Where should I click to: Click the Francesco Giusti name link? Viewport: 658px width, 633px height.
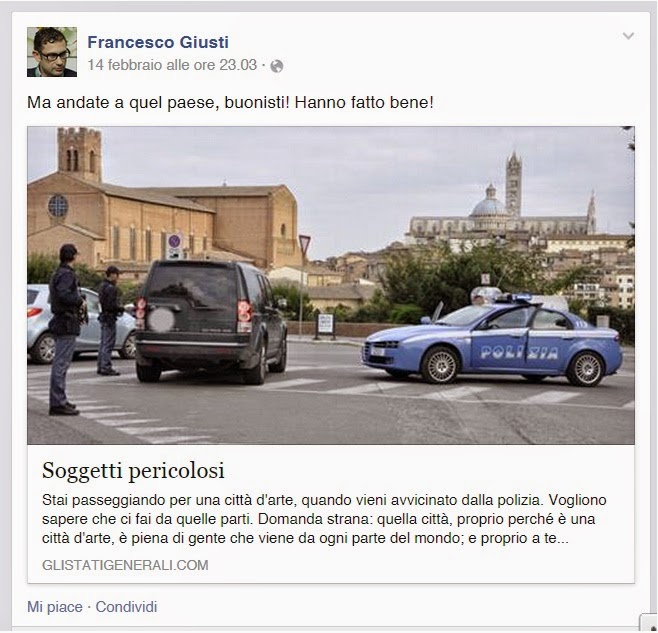click(x=158, y=42)
